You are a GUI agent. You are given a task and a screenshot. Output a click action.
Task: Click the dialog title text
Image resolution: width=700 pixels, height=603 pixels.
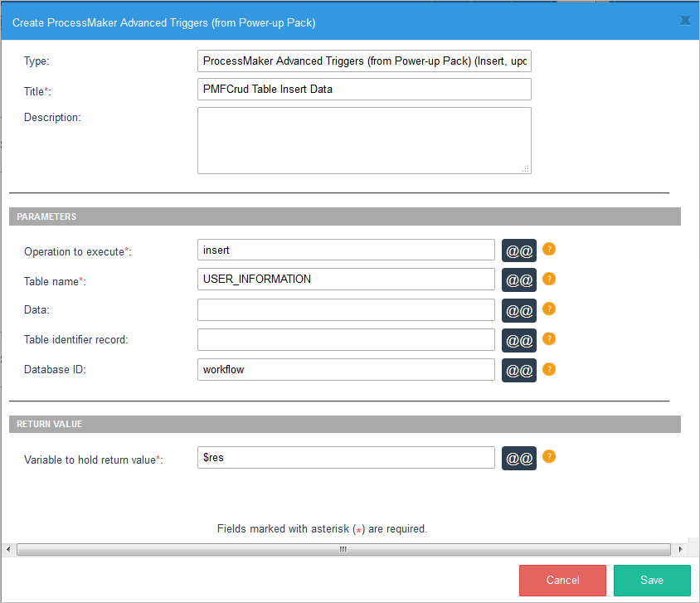[x=164, y=22]
